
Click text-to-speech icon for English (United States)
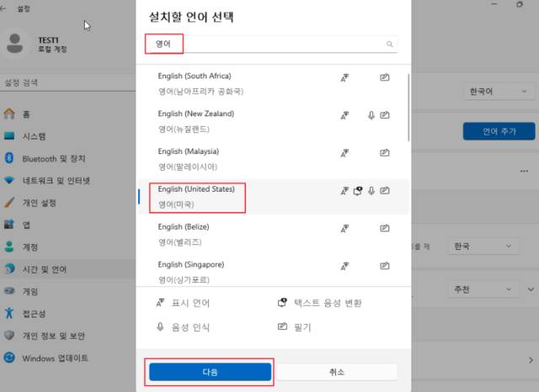point(357,191)
